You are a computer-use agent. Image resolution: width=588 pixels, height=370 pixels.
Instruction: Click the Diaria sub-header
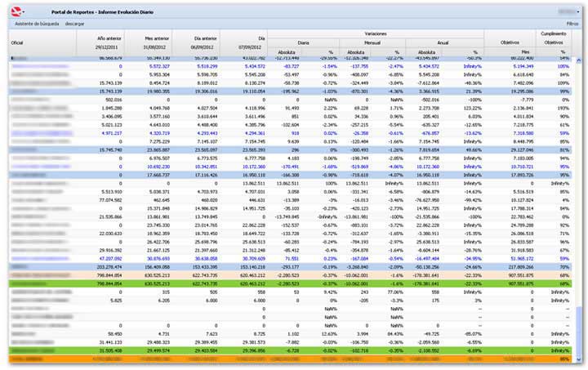click(303, 42)
